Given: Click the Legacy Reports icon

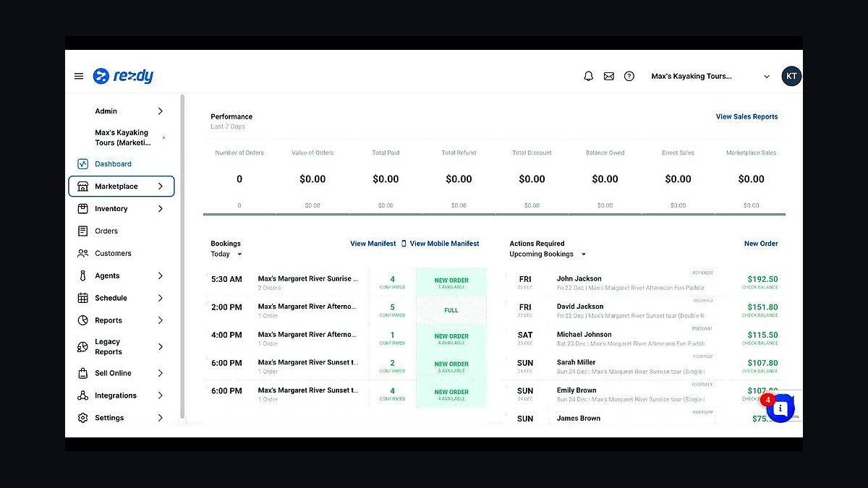Looking at the screenshot, I should tap(82, 347).
